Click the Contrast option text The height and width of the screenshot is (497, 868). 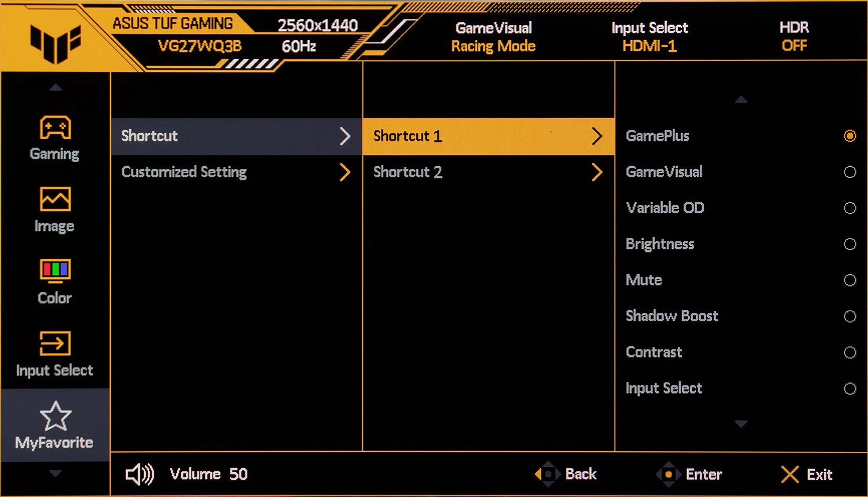click(654, 352)
